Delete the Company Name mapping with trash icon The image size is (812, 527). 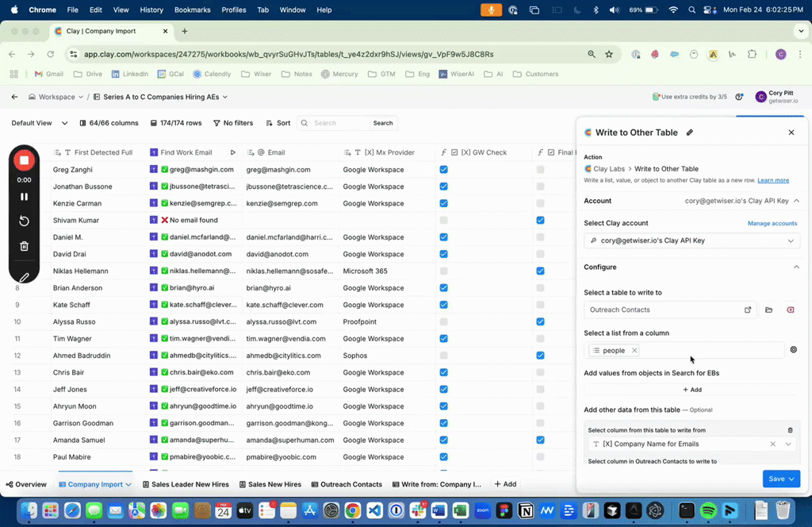[790, 430]
